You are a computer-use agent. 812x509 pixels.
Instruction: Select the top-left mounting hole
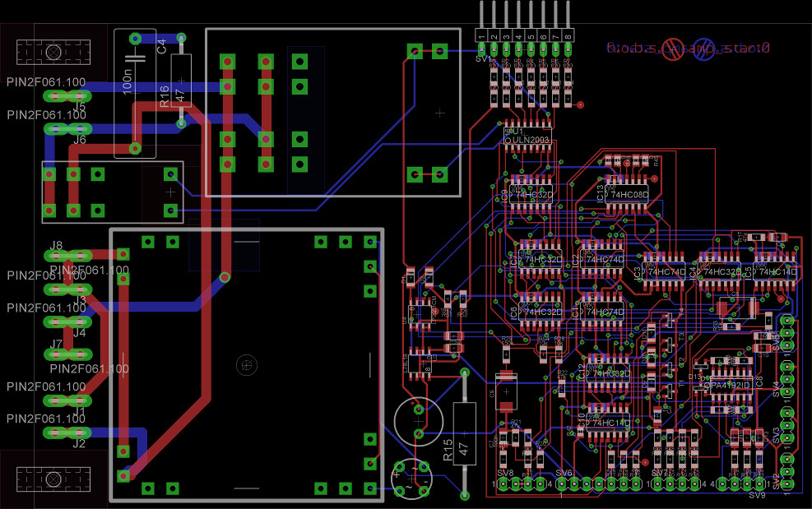tap(54, 52)
